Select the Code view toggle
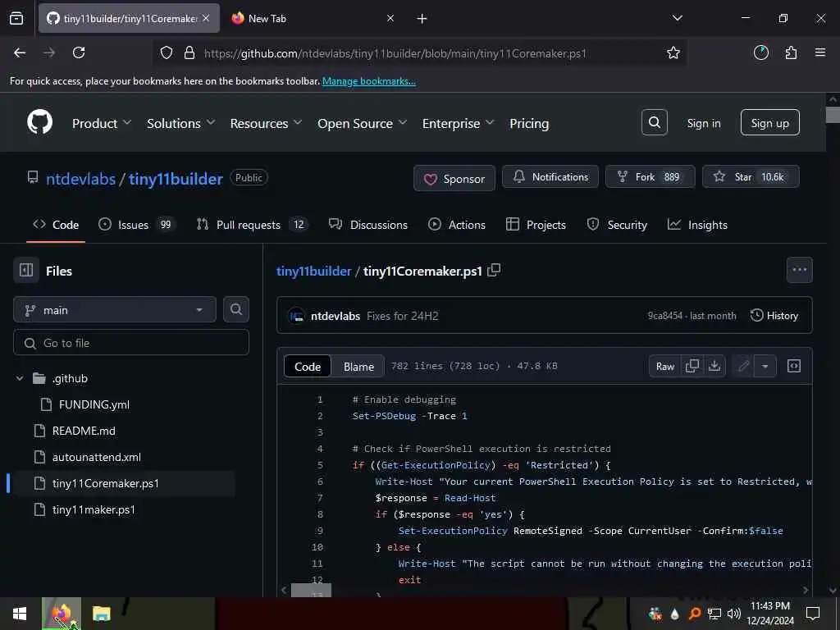The height and width of the screenshot is (630, 840). tap(308, 367)
